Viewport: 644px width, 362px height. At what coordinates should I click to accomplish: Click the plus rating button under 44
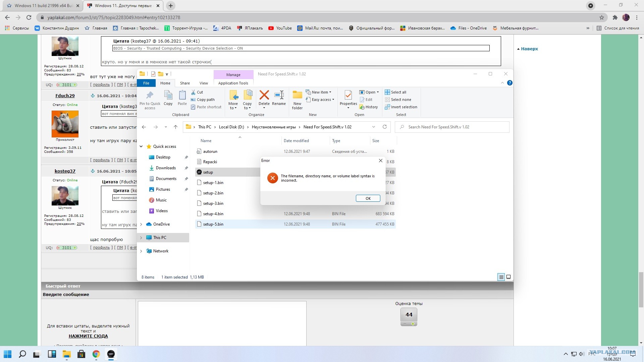click(x=413, y=324)
